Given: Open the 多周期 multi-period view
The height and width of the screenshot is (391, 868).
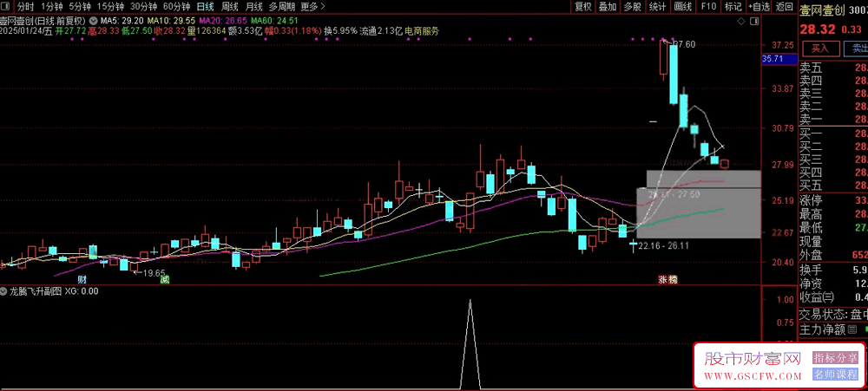Looking at the screenshot, I should tap(282, 7).
